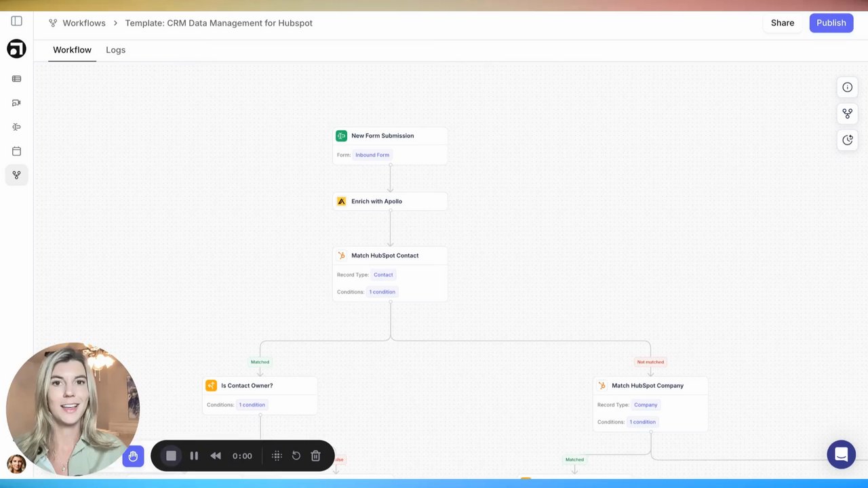The image size is (868, 488).
Task: Switch to the Logs tab
Action: click(115, 50)
